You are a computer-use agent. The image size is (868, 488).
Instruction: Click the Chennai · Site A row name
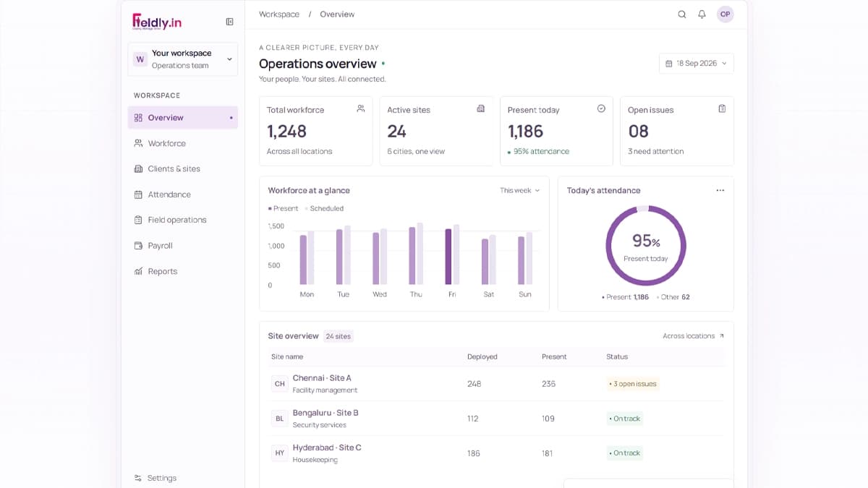tap(322, 378)
